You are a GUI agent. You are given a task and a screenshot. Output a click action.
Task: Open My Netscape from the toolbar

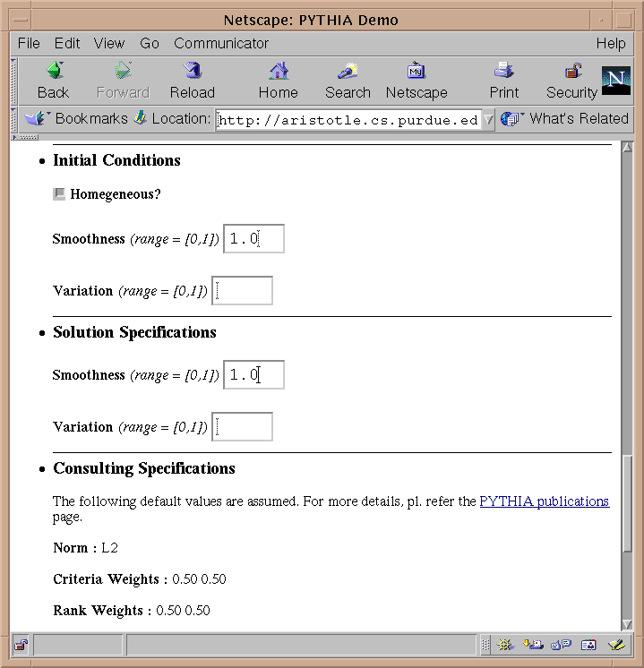pos(416,81)
